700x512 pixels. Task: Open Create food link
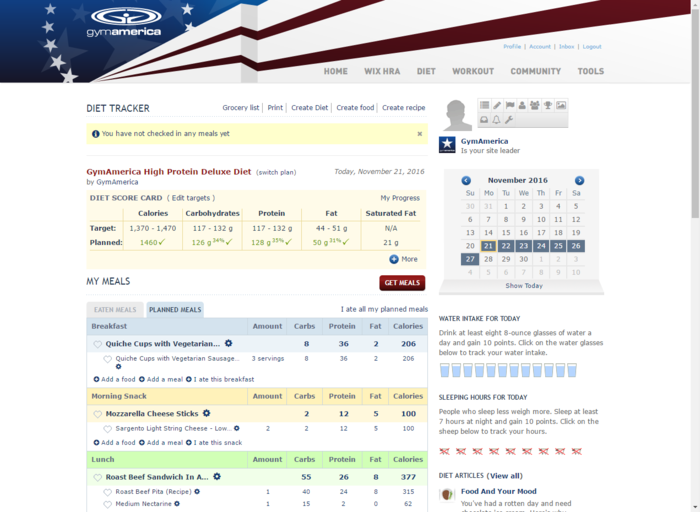[355, 108]
